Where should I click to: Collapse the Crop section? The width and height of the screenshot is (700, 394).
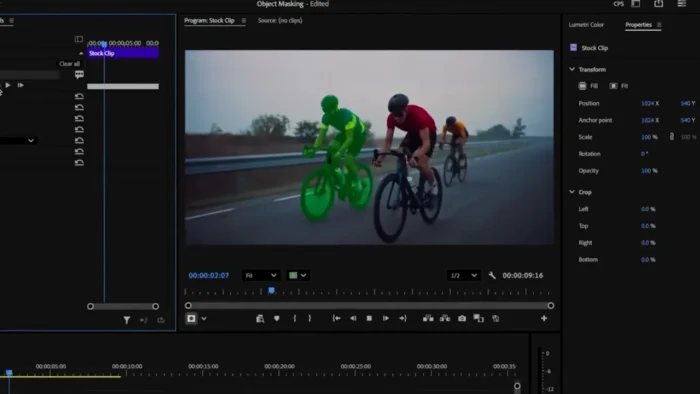572,192
